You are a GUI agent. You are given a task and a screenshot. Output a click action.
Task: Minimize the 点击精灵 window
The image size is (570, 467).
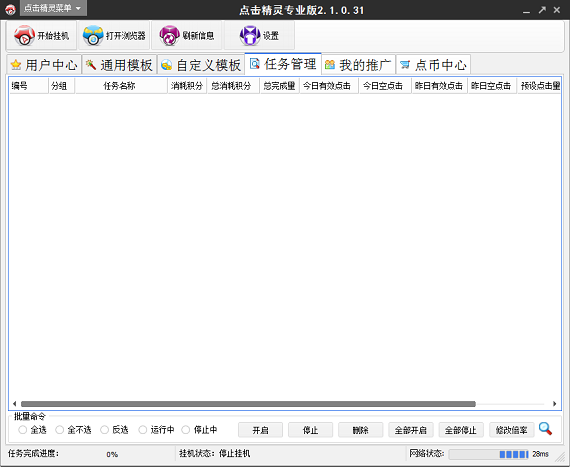pos(526,11)
